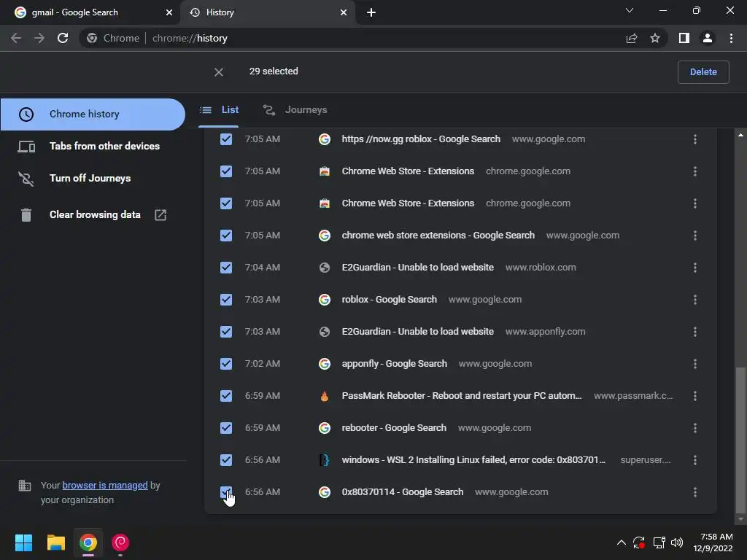Uncheck the apponfly - Google Search checkbox
747x560 pixels.
[x=226, y=364]
